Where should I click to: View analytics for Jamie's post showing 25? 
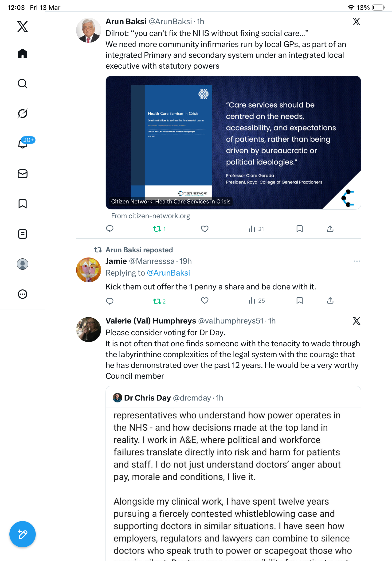[x=257, y=301]
